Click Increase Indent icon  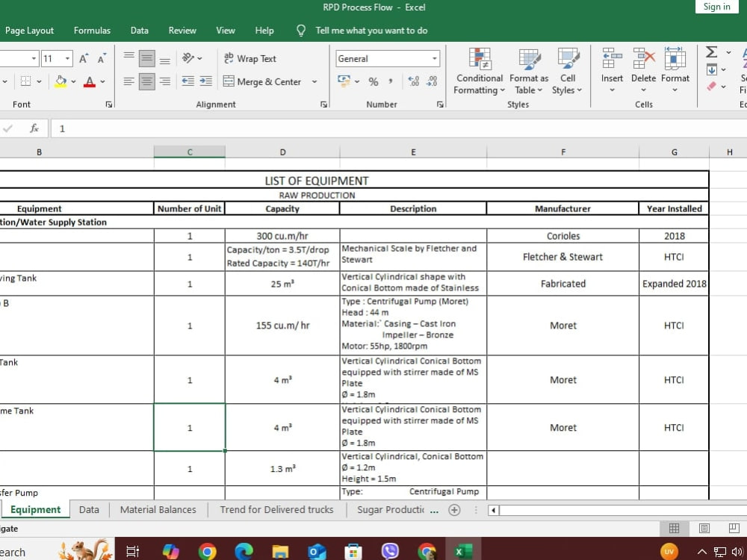click(x=206, y=81)
